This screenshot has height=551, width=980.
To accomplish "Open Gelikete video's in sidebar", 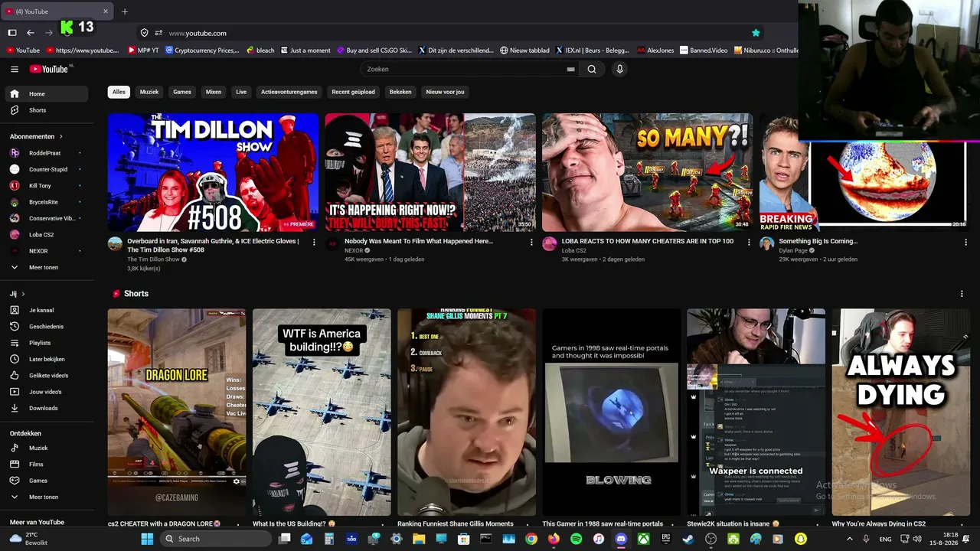I will 47,376.
